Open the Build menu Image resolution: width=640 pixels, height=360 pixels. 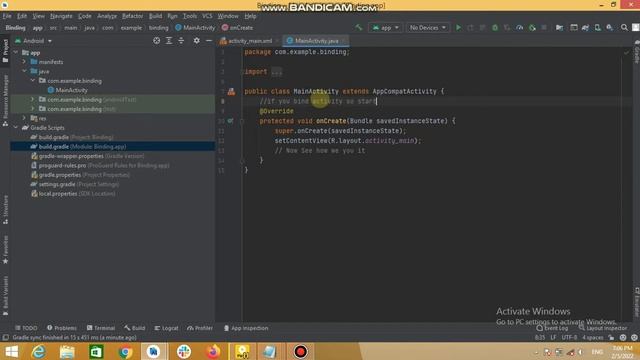[155, 16]
